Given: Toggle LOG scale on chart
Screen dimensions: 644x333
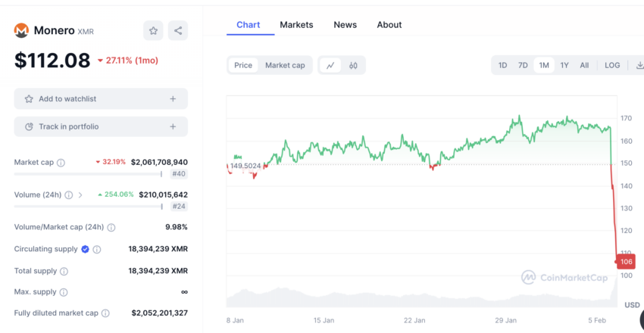Looking at the screenshot, I should [x=612, y=65].
